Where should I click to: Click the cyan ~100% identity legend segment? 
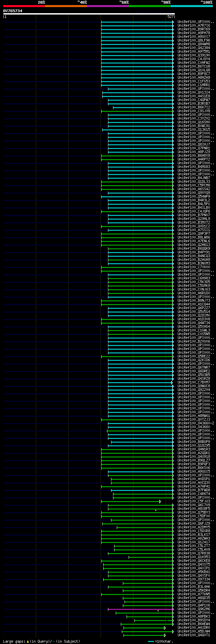[191, 6]
